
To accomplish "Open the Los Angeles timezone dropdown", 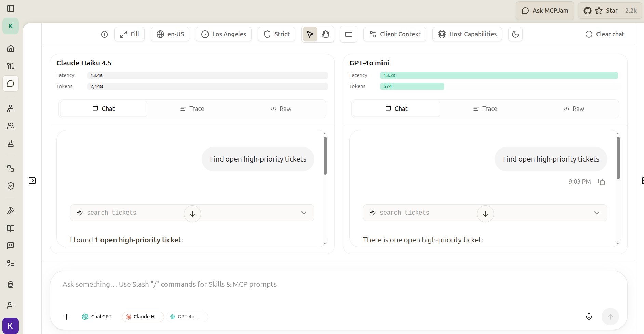I will tap(224, 34).
